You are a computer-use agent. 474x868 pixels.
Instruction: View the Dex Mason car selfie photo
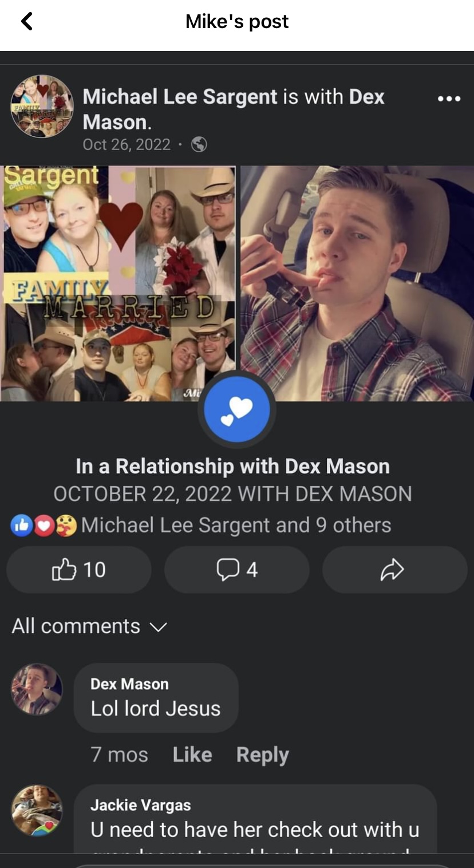click(x=357, y=283)
